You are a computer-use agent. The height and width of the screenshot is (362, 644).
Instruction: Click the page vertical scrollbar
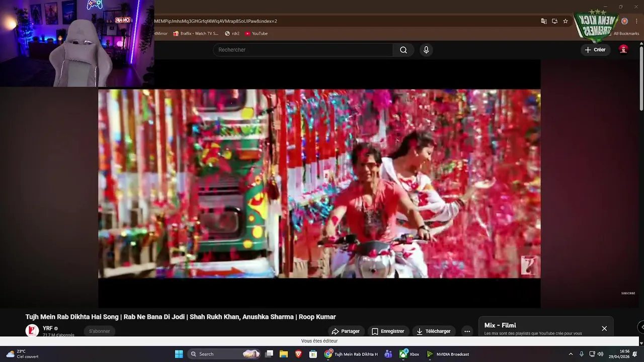(x=641, y=78)
